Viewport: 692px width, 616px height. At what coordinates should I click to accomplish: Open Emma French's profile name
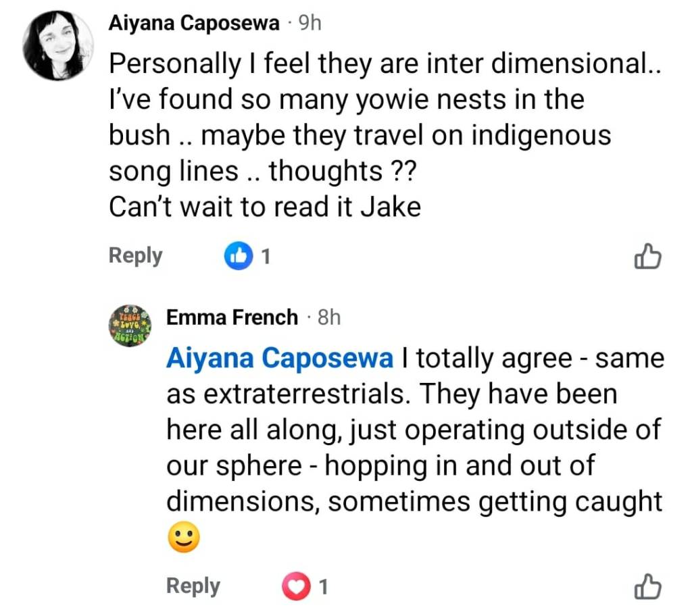click(x=232, y=317)
